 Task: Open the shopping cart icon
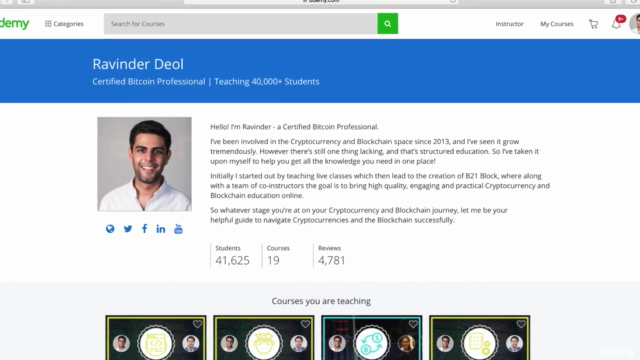[x=593, y=24]
